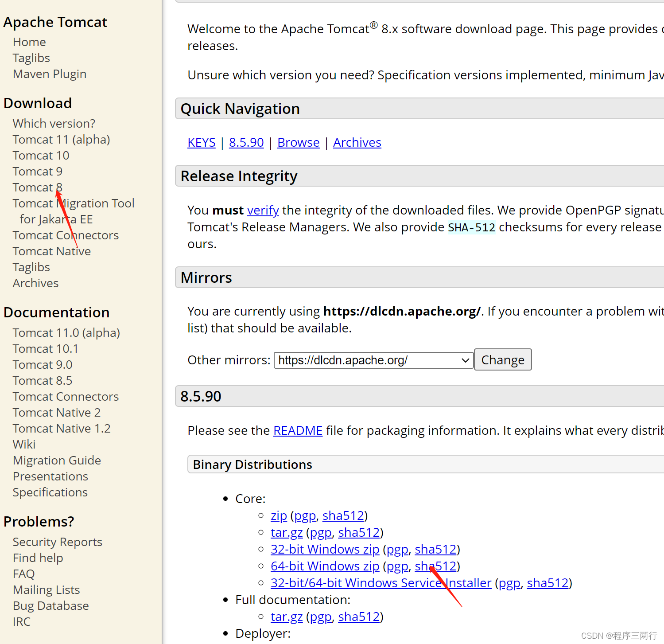
Task: Click the Which version? link
Action: coord(54,124)
